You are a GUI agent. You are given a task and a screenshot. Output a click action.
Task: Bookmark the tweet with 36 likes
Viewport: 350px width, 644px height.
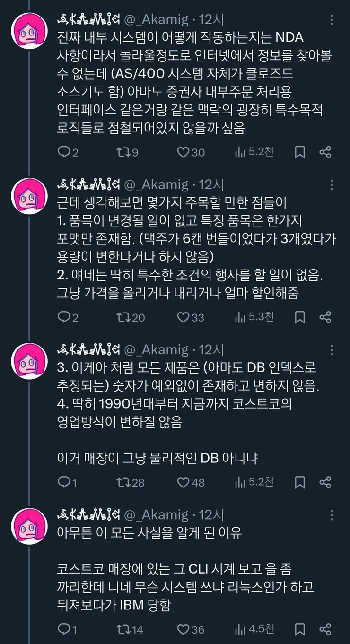[x=299, y=629]
